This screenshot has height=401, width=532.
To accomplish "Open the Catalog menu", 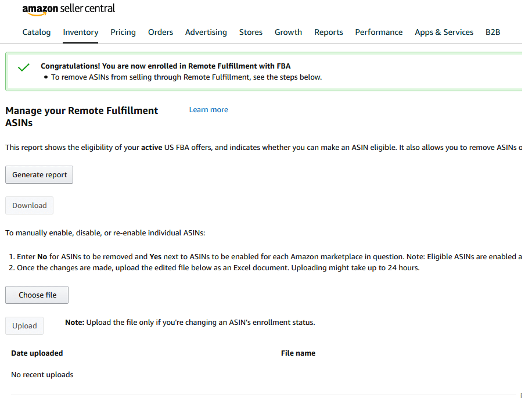I will click(x=37, y=33).
